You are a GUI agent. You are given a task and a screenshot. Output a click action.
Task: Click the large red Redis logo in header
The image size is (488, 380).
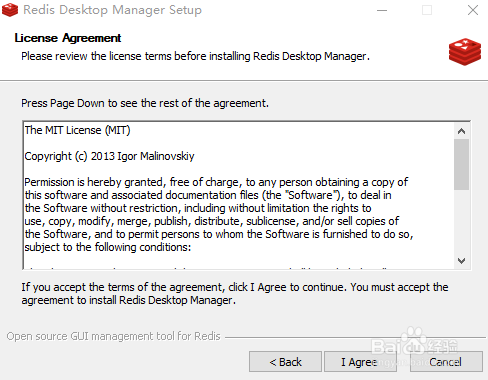click(465, 52)
